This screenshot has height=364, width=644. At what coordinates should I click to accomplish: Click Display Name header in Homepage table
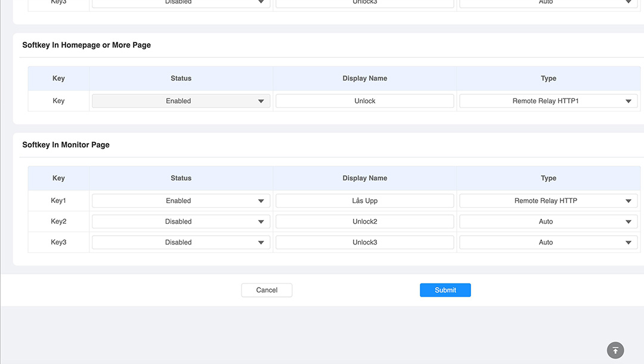coord(364,79)
